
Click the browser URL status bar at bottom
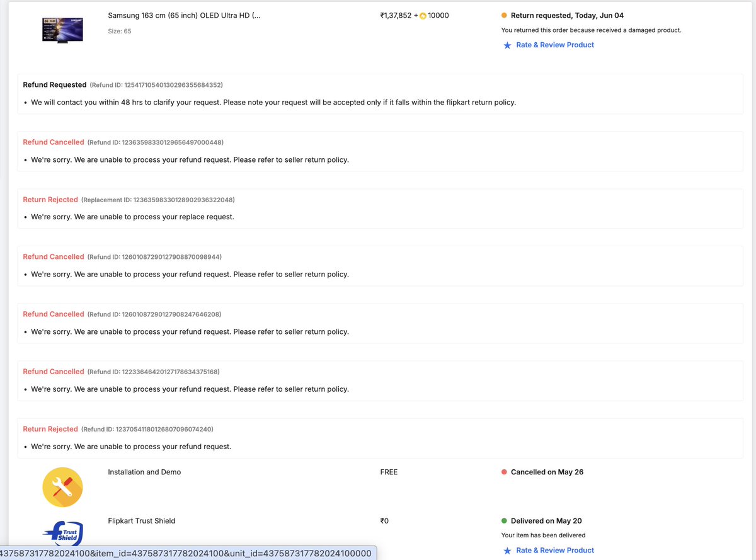coord(188,553)
